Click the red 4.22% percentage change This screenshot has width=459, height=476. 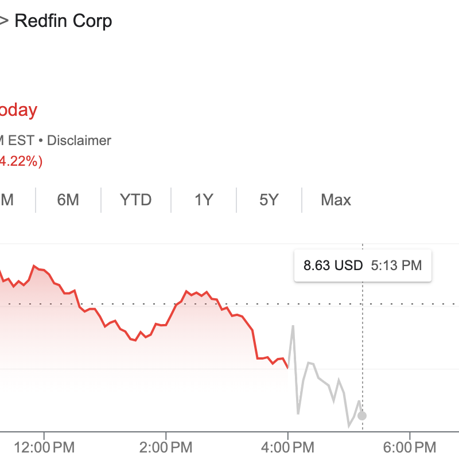[x=21, y=162]
